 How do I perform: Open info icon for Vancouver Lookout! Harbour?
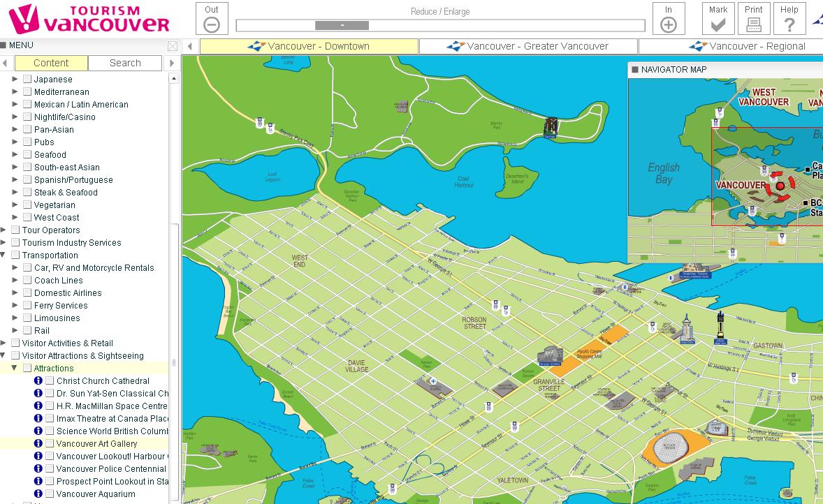pos(38,456)
